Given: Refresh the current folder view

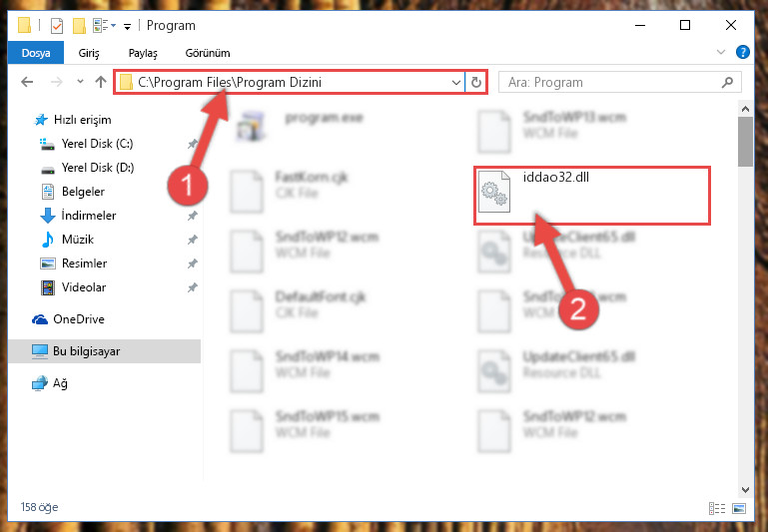Looking at the screenshot, I should pyautogui.click(x=476, y=82).
